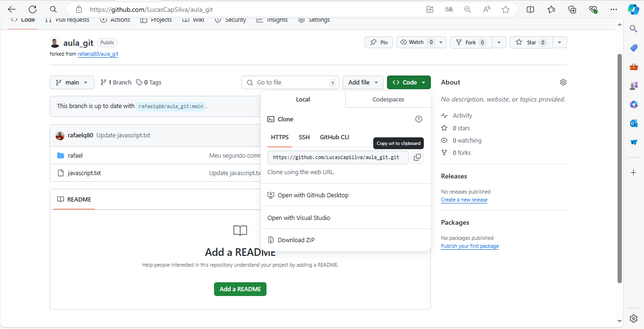
Task: Expand the Add file dropdown
Action: (363, 82)
